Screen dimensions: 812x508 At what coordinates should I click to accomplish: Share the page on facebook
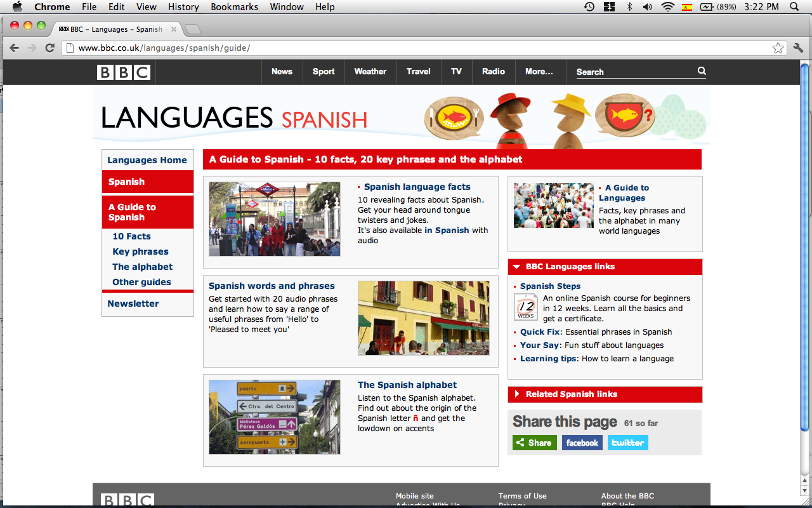click(x=582, y=443)
